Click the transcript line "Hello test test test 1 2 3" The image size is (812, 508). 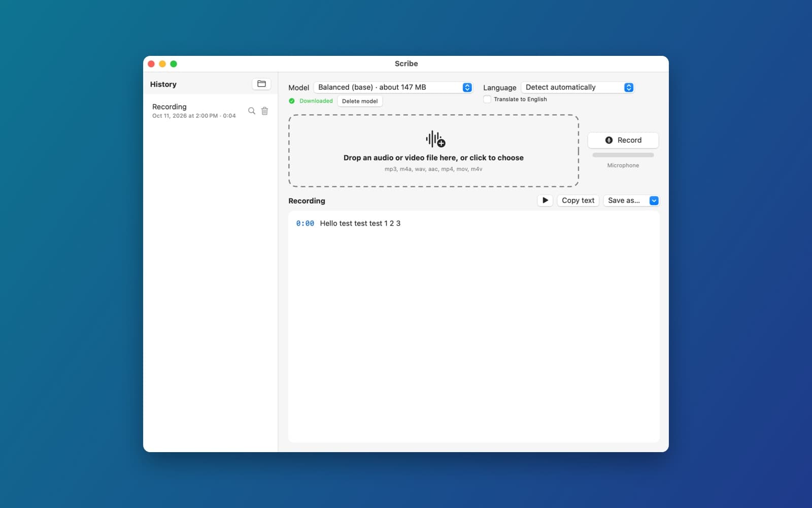point(360,224)
